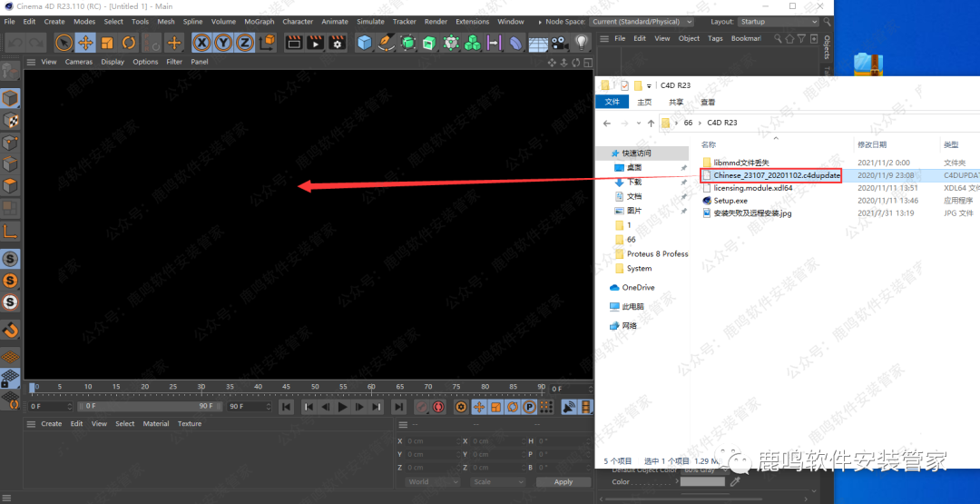Select Chinese_23107_20201102.c4dupdate file
This screenshot has width=980, height=504.
(x=776, y=174)
